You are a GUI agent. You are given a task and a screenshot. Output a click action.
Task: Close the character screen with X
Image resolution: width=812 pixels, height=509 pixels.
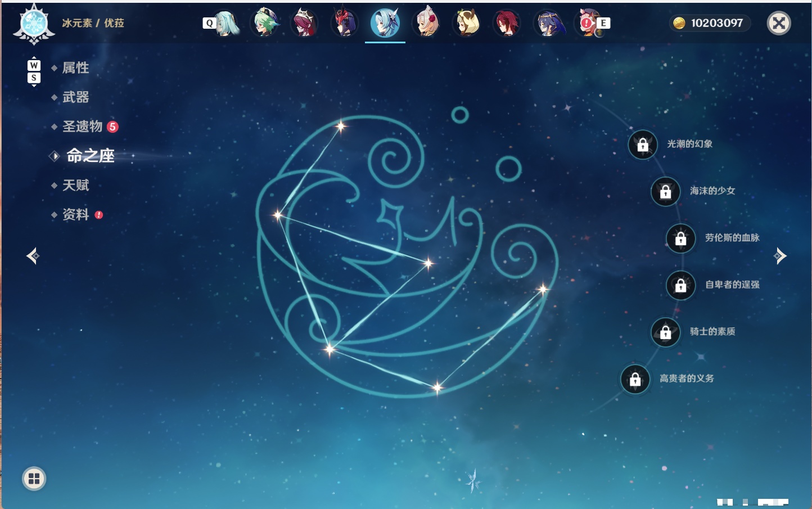779,23
